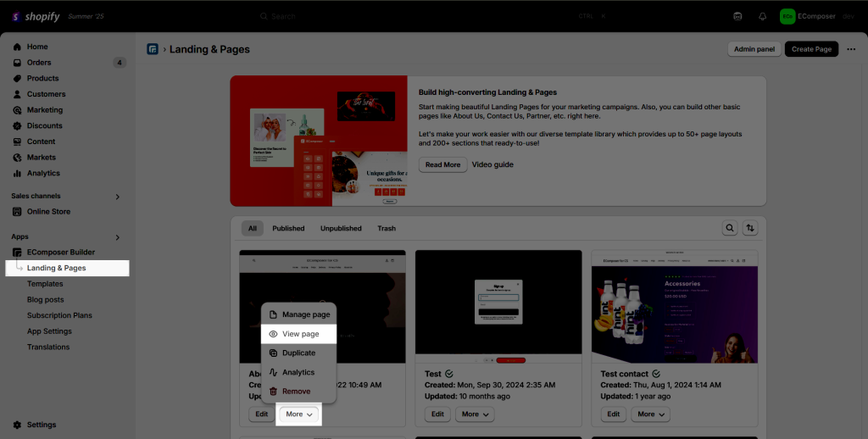868x439 pixels.
Task: Click the trash icon beside Remove
Action: click(x=273, y=392)
